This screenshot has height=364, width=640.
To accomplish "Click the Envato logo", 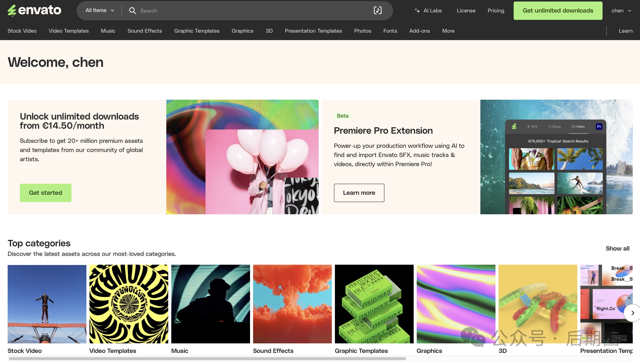I will pos(34,11).
